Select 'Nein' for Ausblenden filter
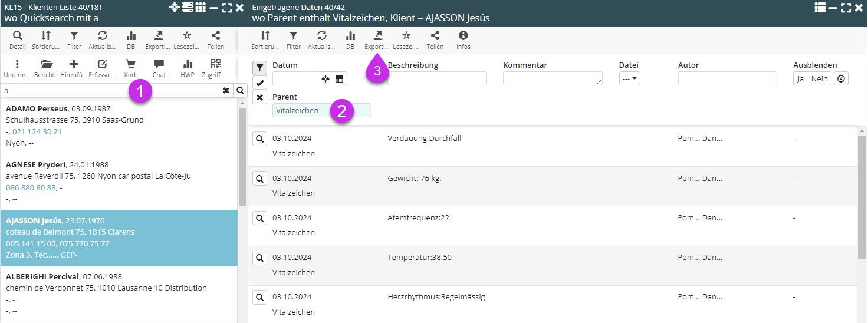 coord(819,78)
